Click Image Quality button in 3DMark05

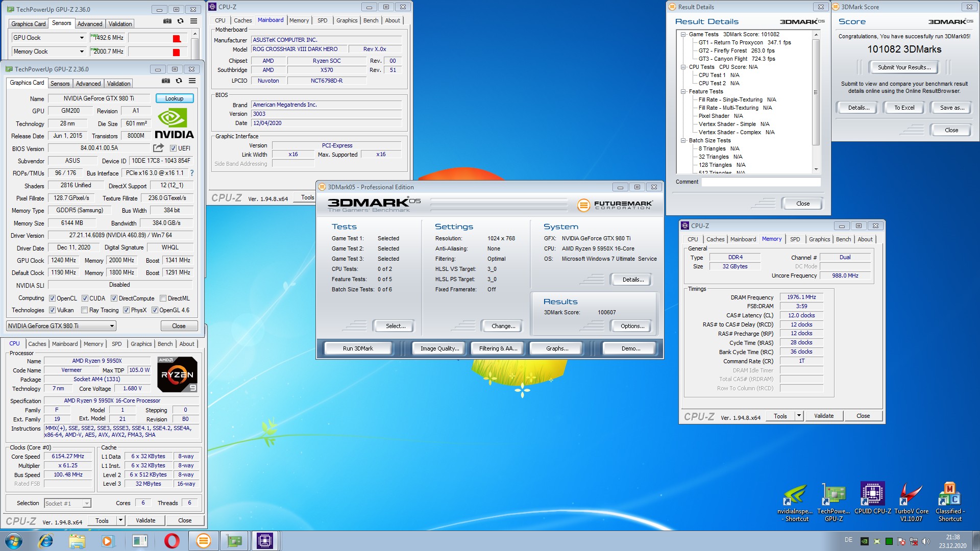tap(439, 348)
